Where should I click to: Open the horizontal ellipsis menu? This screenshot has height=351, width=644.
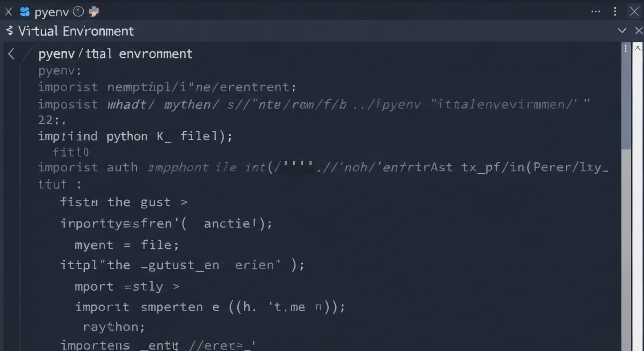pyautogui.click(x=596, y=12)
